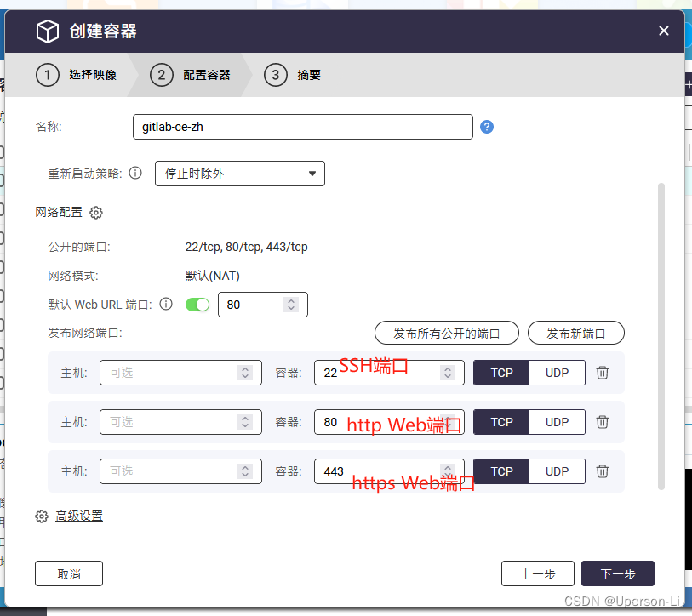Open 高级设置 link
Image resolution: width=692 pixels, height=616 pixels.
coord(79,516)
